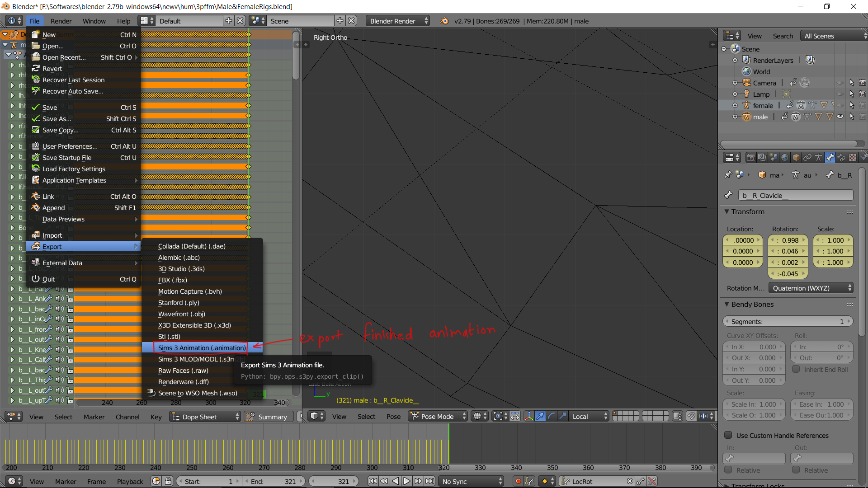Toggle Camera visibility in outliner
868x488 pixels.
click(x=840, y=83)
